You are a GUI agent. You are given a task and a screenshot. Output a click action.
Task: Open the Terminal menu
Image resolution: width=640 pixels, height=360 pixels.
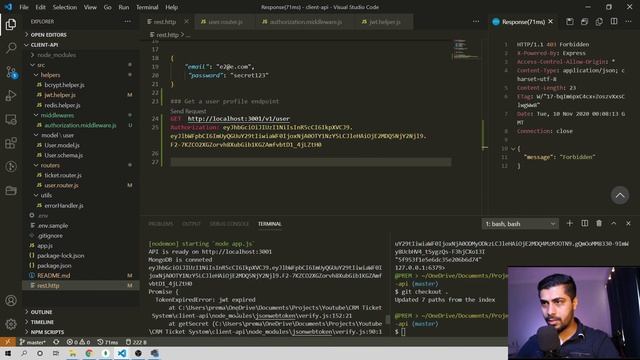(x=147, y=7)
